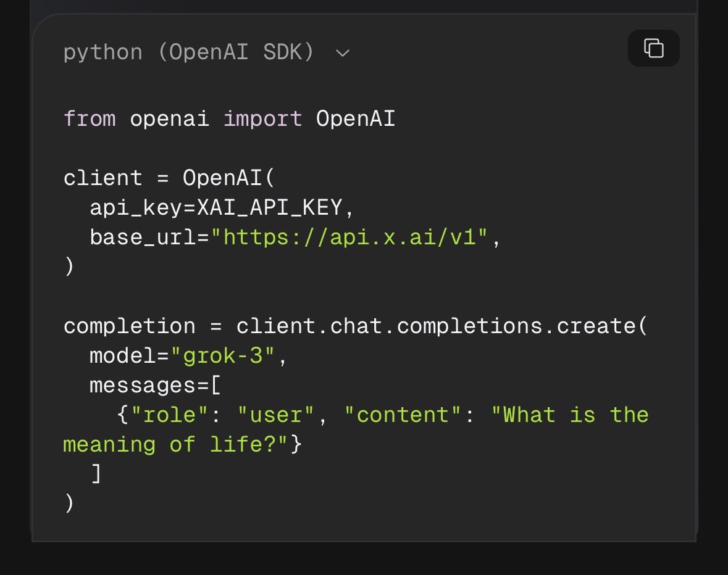Click the "user" value string
The image size is (728, 575).
point(275,415)
